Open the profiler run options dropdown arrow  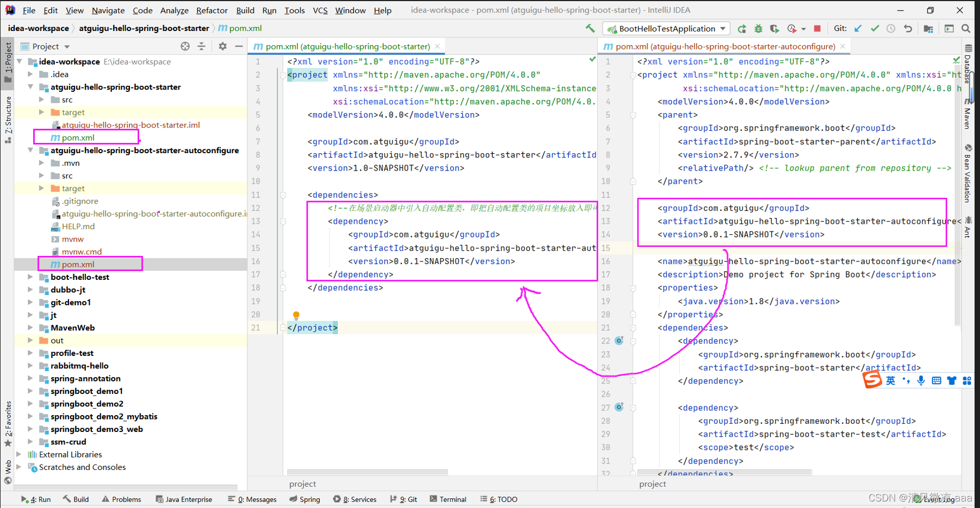[803, 29]
